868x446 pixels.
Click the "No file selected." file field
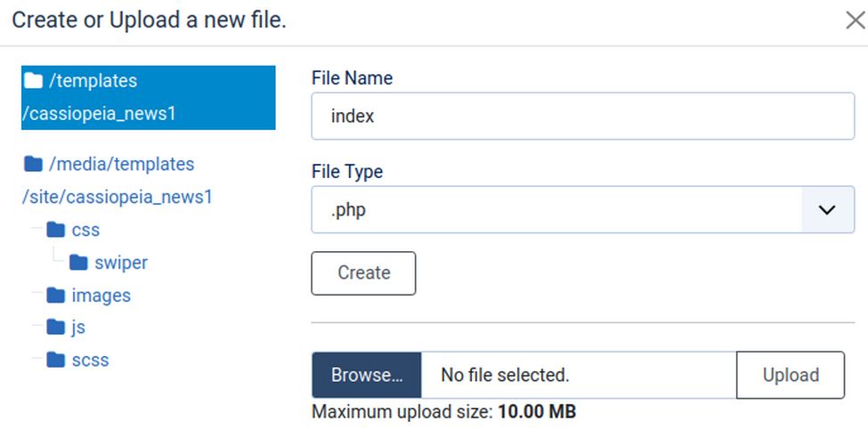(578, 375)
